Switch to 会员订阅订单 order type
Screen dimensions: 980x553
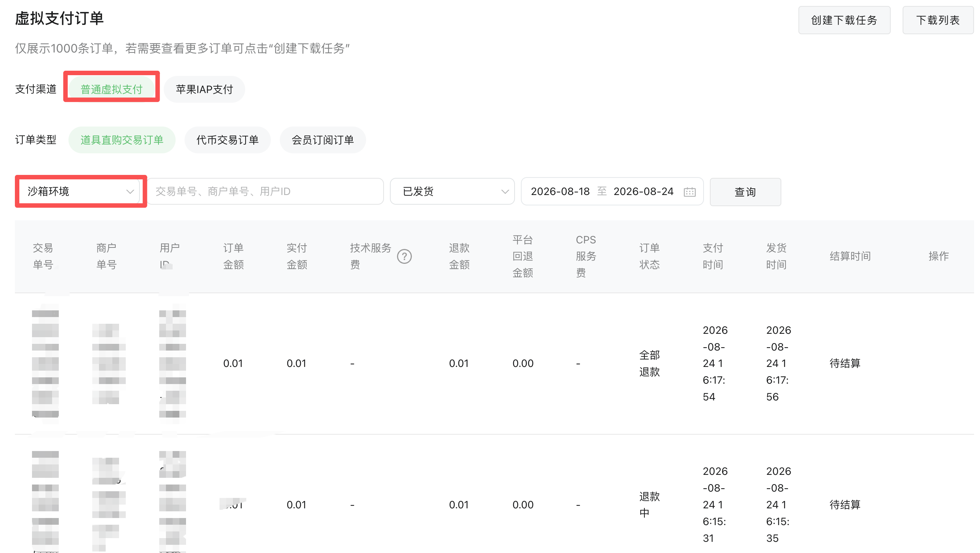[x=323, y=140]
